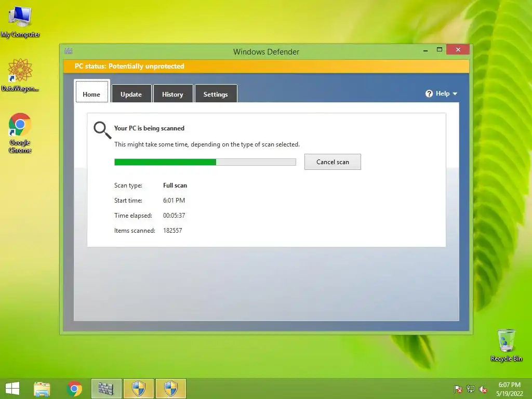The width and height of the screenshot is (532, 399).
Task: Select the first shield taskbar button
Action: click(x=138, y=389)
